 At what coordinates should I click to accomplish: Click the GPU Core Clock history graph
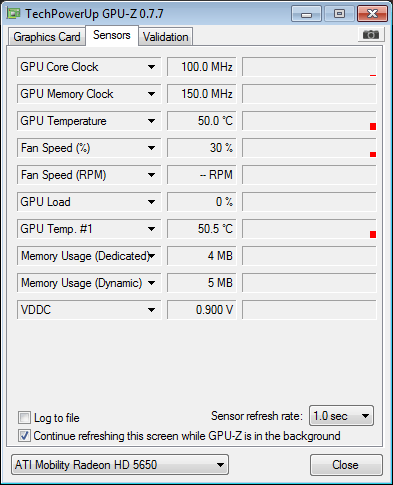tap(309, 67)
